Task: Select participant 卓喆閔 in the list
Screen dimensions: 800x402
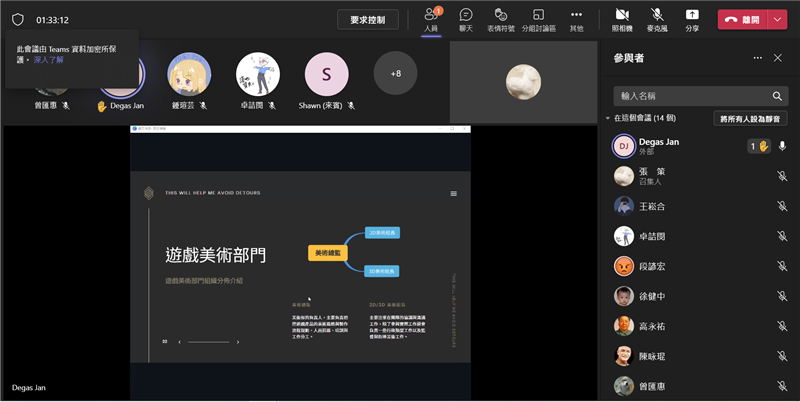Action: coord(650,236)
